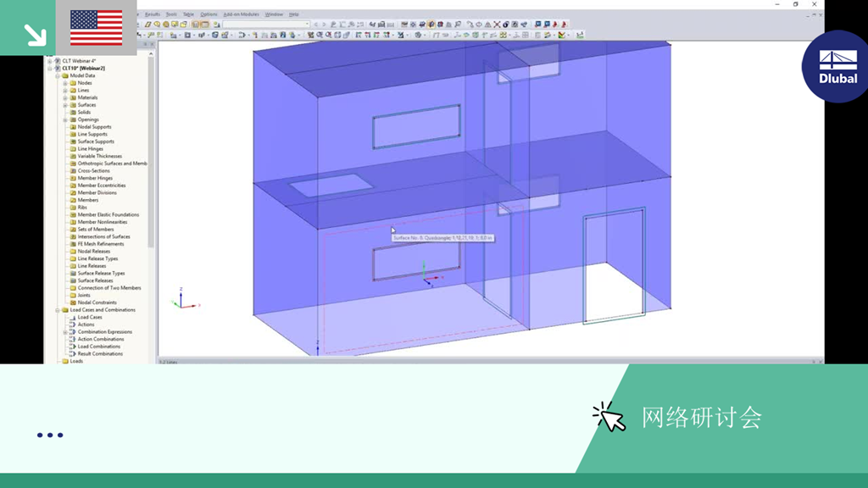
Task: Expand the Openings tree node
Action: coord(65,119)
